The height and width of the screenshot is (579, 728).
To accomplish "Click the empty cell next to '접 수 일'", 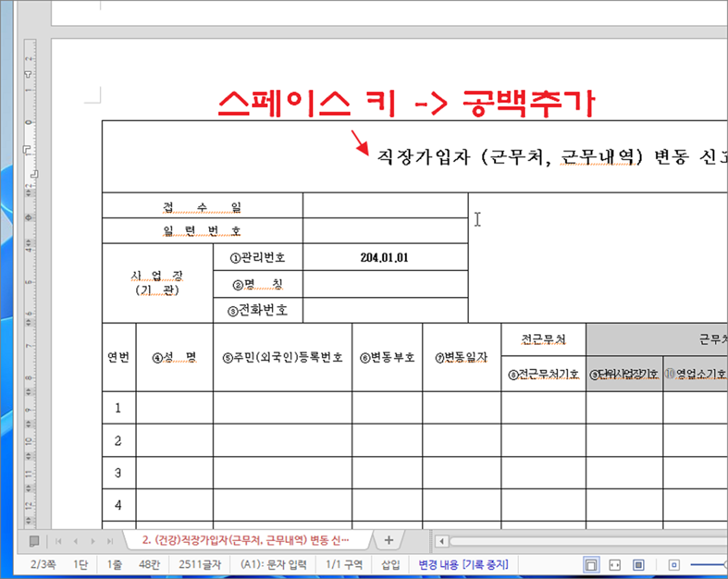I will (386, 206).
